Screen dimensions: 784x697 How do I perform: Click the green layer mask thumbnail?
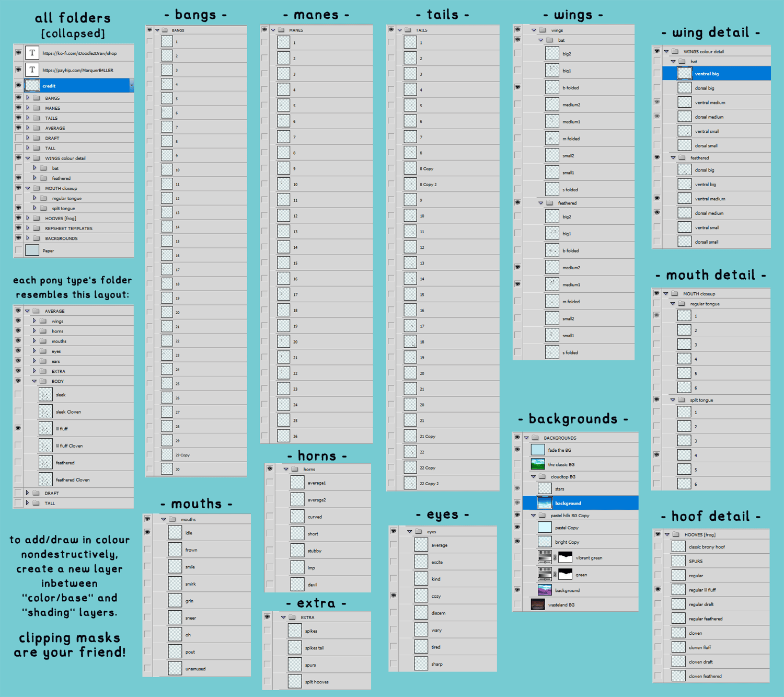[x=565, y=574]
